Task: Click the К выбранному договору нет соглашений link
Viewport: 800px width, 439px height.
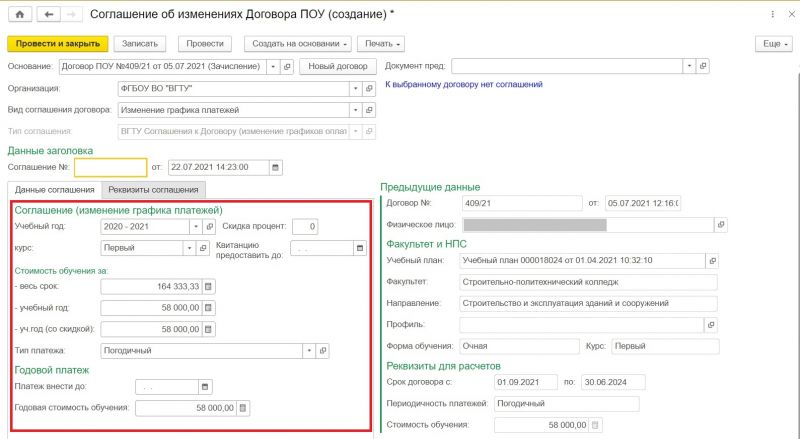Action: pyautogui.click(x=464, y=85)
